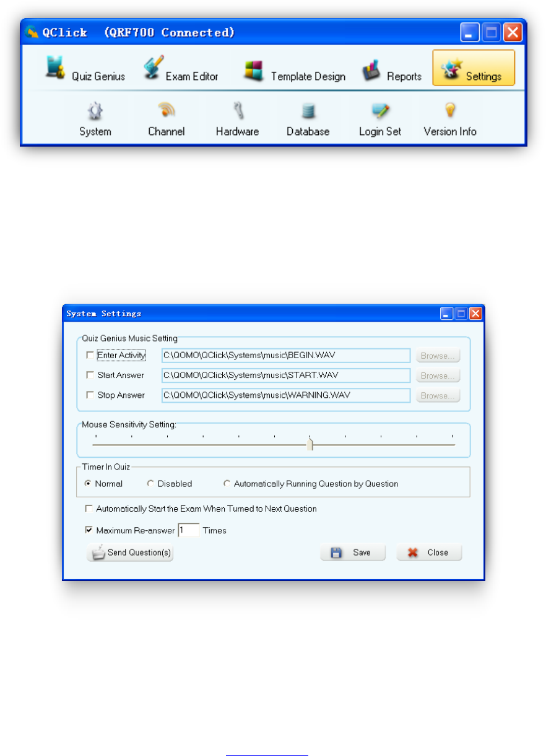Enable Stop Answer music checkbox

pyautogui.click(x=90, y=395)
